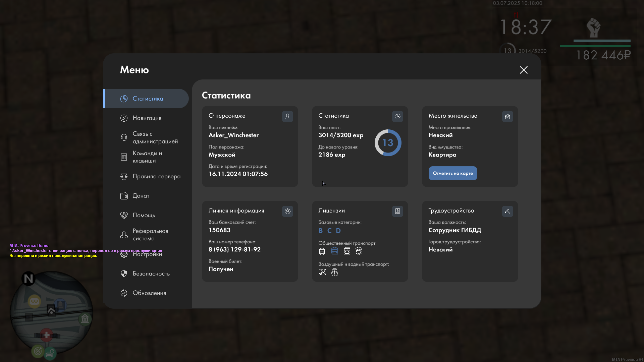644x362 pixels.
Task: Click the hammer icon on Трудоустройство card
Action: coord(507,211)
